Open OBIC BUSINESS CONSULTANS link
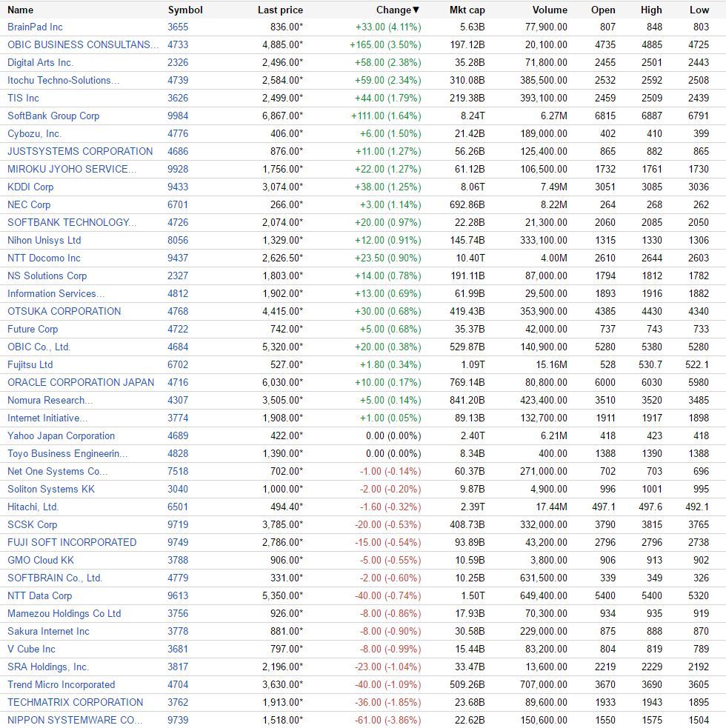 click(x=83, y=44)
